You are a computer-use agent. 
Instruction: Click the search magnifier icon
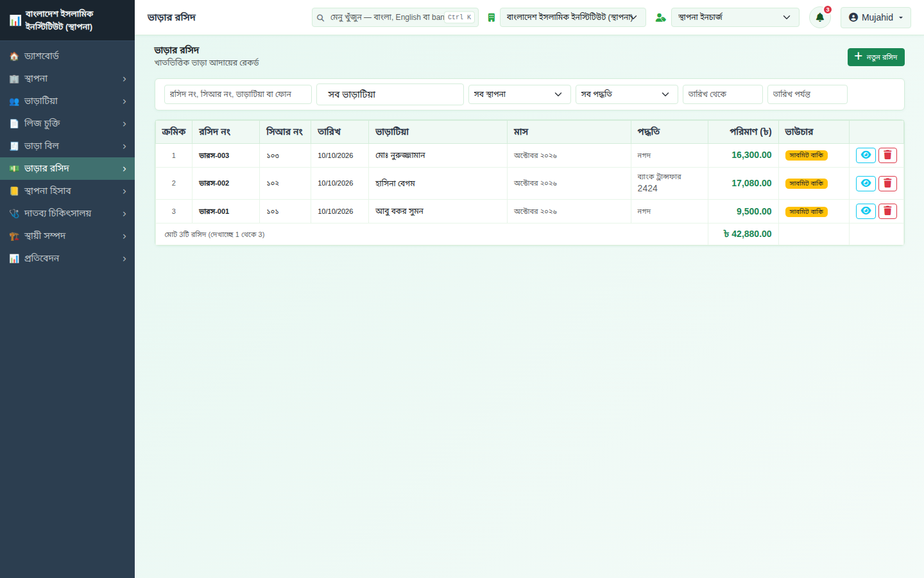[x=320, y=18]
